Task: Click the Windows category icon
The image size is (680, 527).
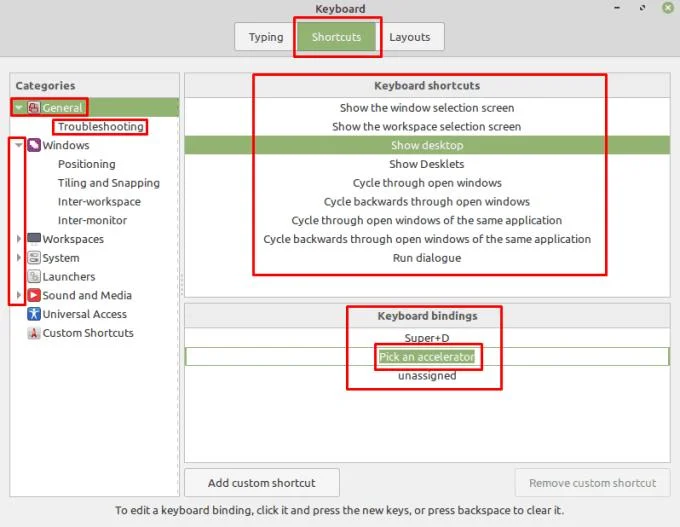Action: click(x=34, y=145)
